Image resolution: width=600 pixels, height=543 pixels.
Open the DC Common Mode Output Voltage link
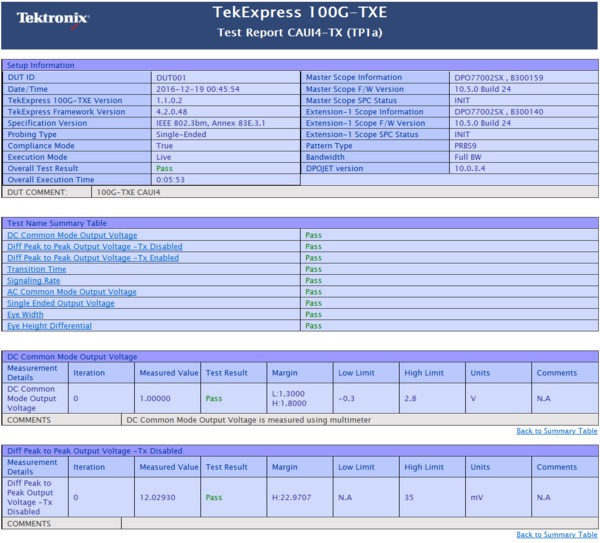72,236
